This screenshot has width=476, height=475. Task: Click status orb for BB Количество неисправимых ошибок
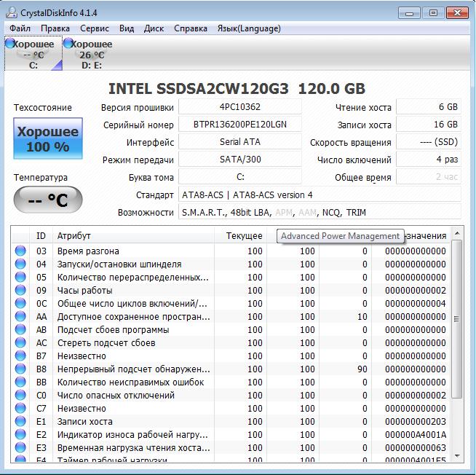(x=20, y=382)
